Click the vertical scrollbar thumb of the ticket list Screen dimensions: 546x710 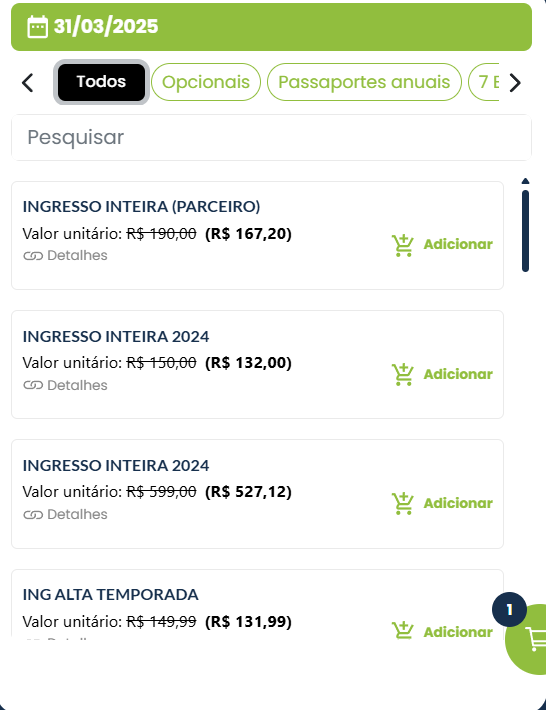coord(525,231)
